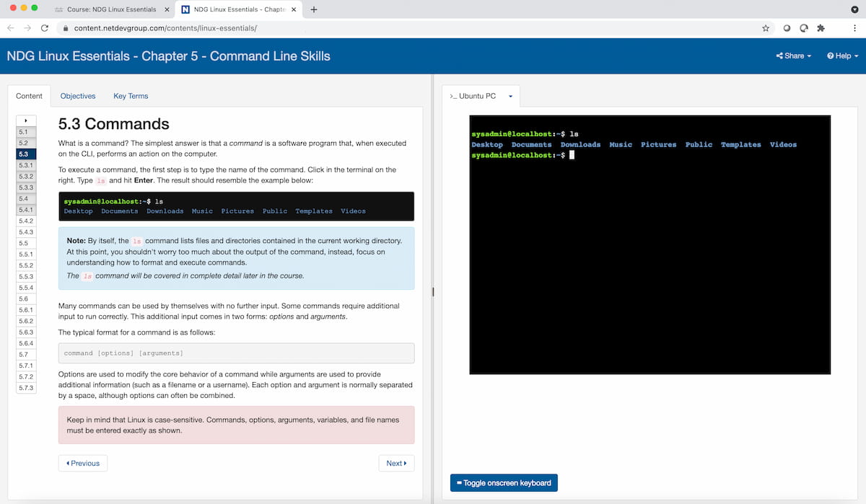Click 'Downloads' in the terminal ls output
866x504 pixels.
581,145
